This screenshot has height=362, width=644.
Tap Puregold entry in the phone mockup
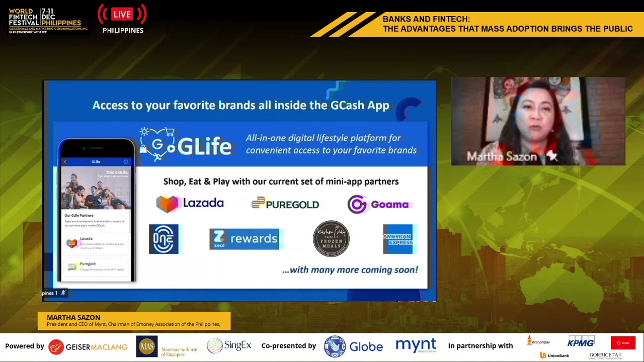(x=96, y=266)
